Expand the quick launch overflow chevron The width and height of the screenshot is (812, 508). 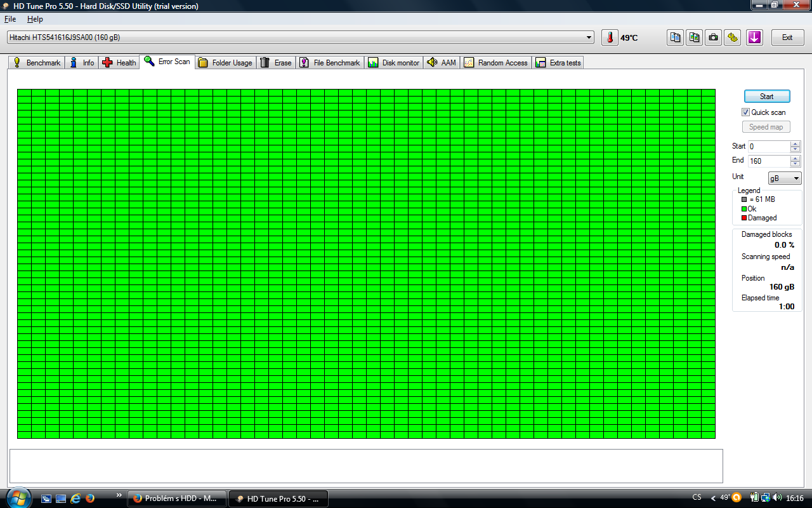point(119,495)
